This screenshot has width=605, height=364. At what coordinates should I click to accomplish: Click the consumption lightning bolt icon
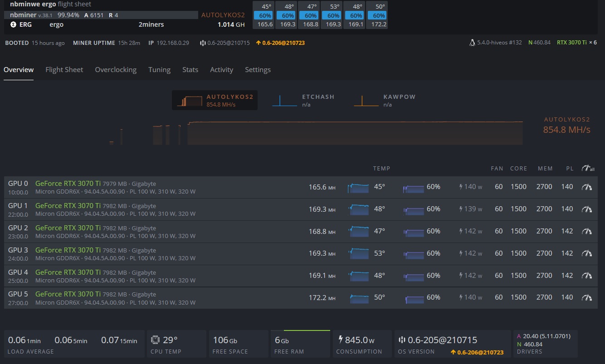[341, 340]
